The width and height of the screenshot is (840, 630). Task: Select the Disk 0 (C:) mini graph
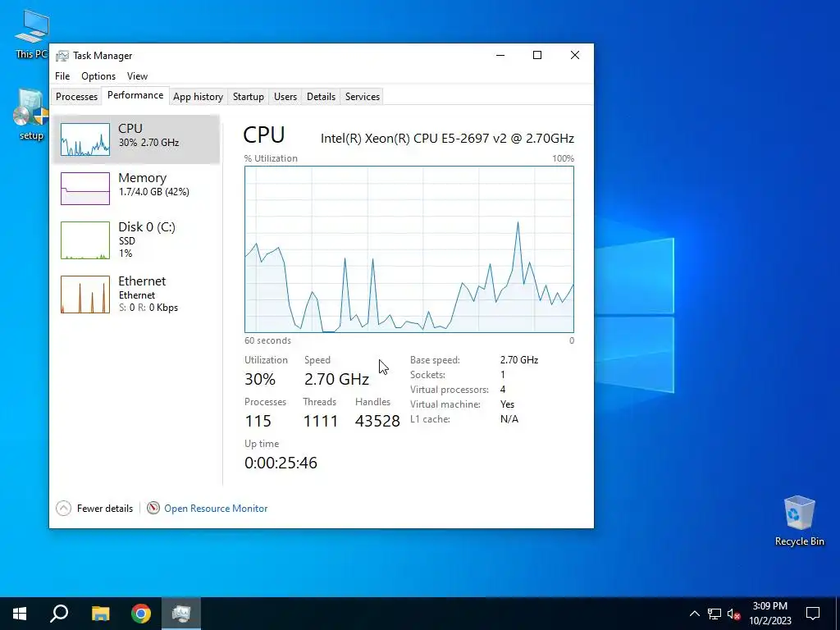85,240
